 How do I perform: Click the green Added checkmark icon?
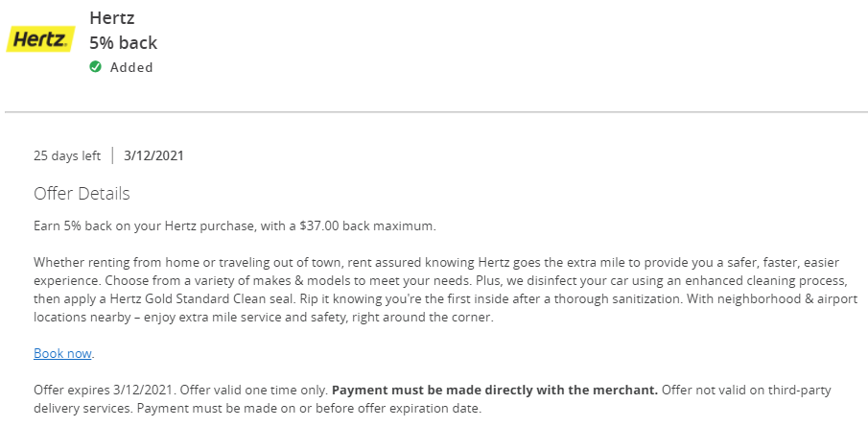pyautogui.click(x=96, y=67)
